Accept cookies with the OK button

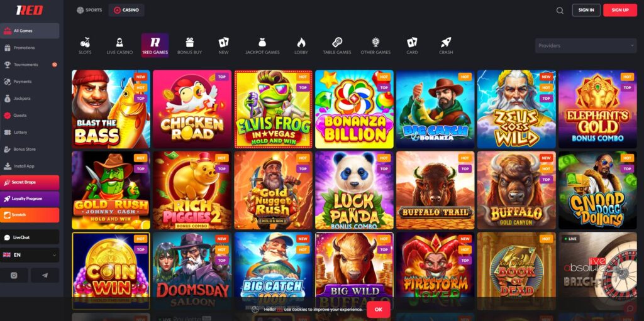(x=378, y=310)
